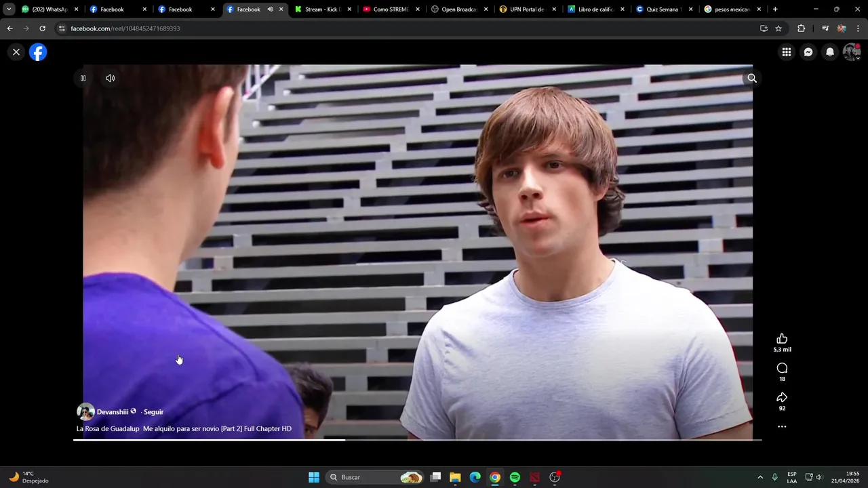The image size is (868, 488).
Task: Open the media controls icon in Chrome
Action: [x=825, y=28]
